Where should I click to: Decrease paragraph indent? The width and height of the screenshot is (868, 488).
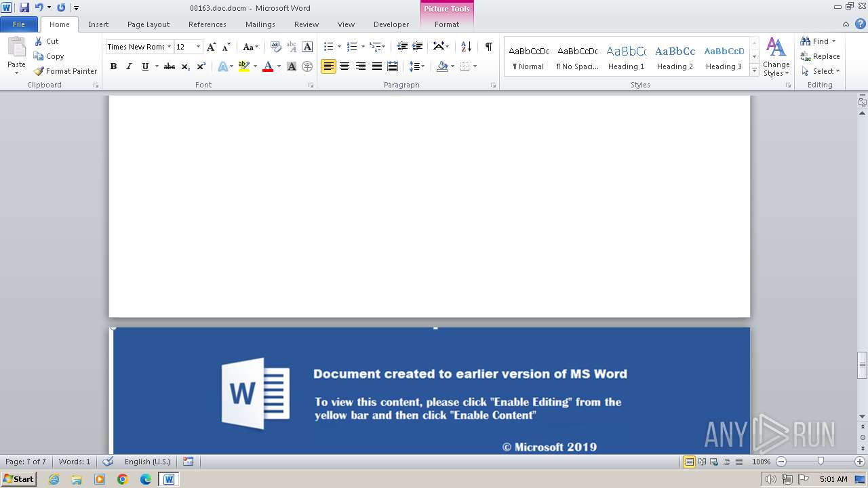[402, 47]
